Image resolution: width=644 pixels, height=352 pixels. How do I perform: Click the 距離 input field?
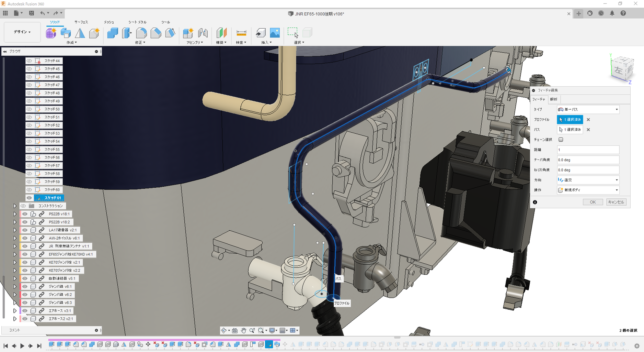coord(588,150)
